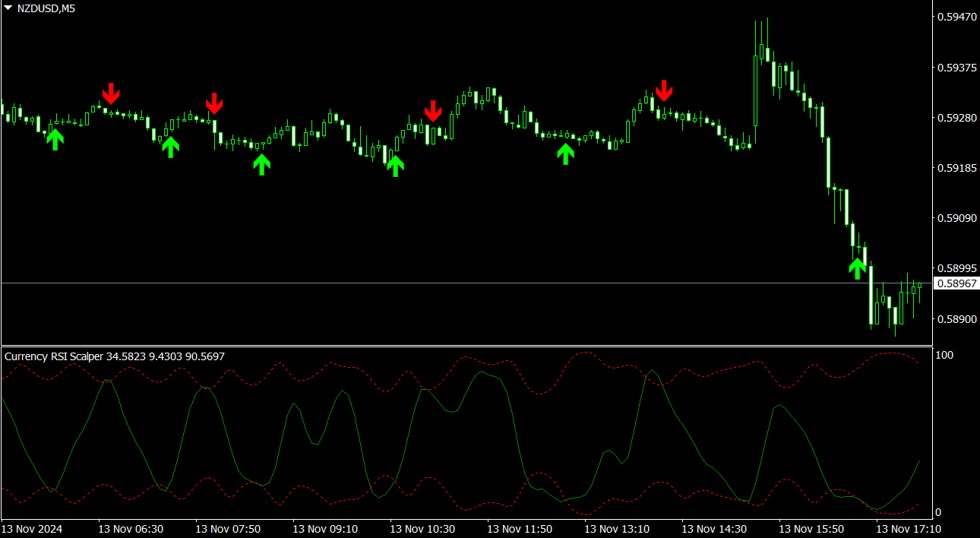
Task: Click the 0.59470 price scale label
Action: tap(956, 17)
